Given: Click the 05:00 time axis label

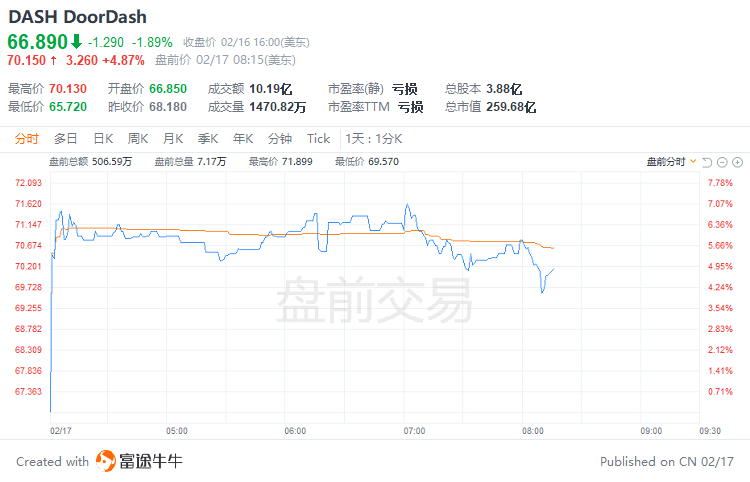Looking at the screenshot, I should click(x=176, y=431).
